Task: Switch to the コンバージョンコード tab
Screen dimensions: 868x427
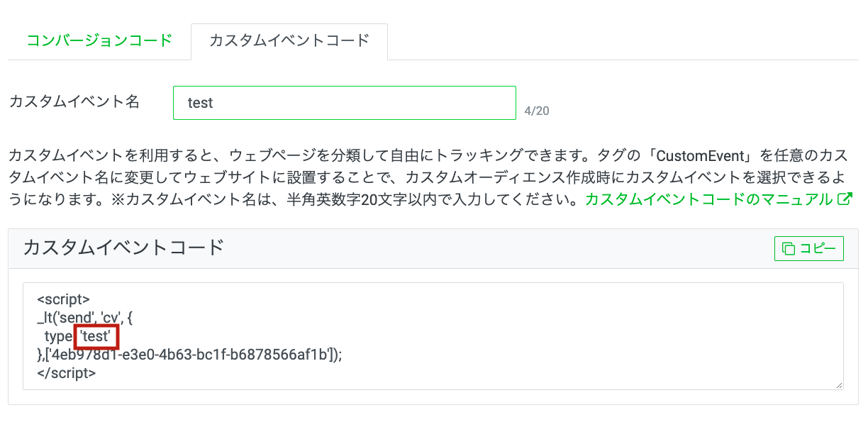Action: click(99, 40)
